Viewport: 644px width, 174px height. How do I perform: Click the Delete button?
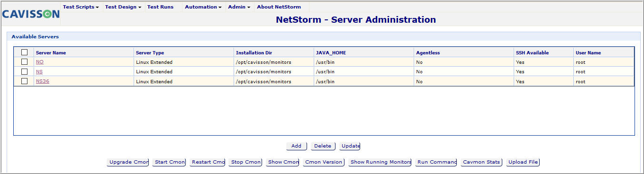(323, 146)
